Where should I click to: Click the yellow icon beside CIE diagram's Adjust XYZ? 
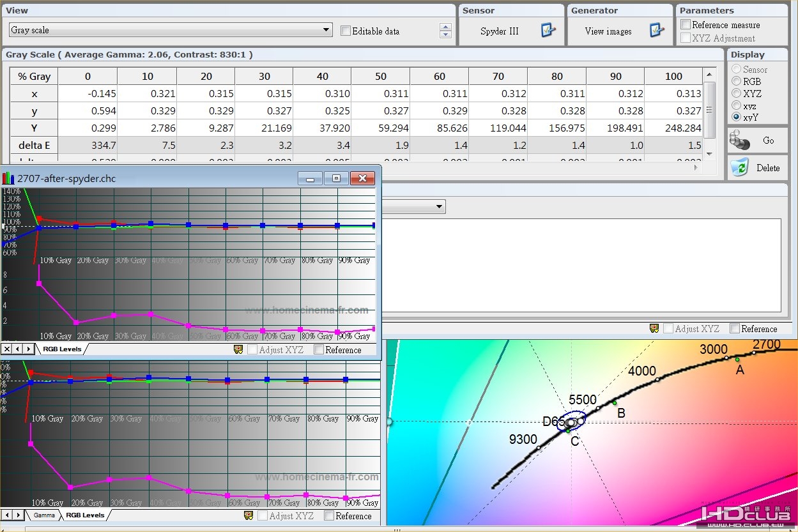(654, 328)
